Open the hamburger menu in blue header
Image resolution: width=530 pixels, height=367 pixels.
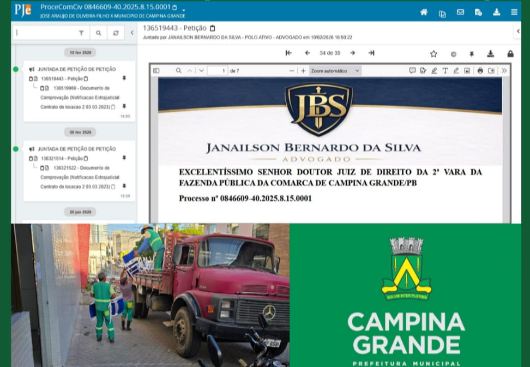coord(514,12)
